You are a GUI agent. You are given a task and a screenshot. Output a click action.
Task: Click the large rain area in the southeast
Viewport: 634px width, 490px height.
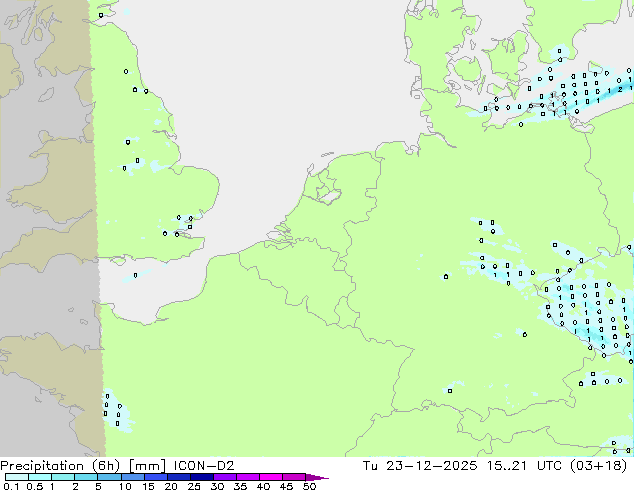coord(592,315)
